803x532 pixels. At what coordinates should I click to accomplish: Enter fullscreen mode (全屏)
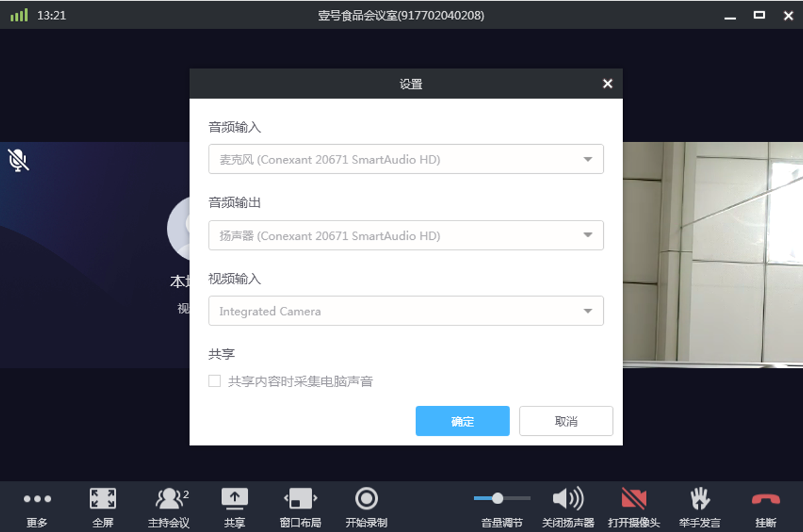point(103,499)
